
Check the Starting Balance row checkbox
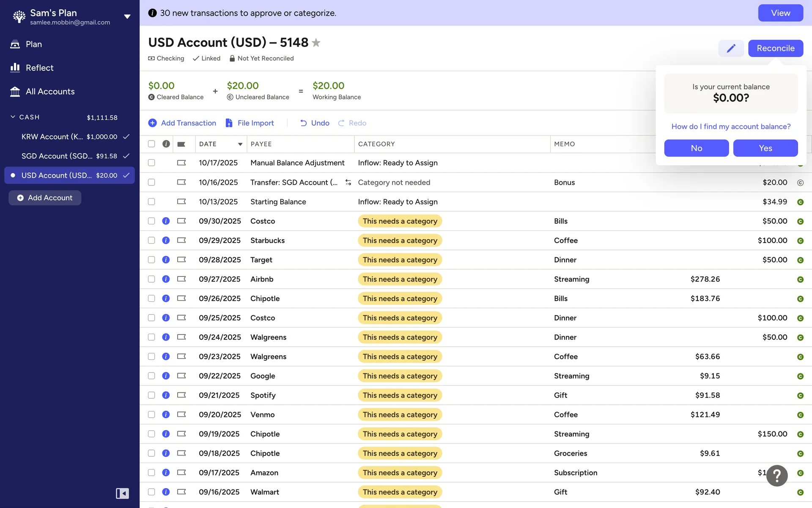coord(151,202)
